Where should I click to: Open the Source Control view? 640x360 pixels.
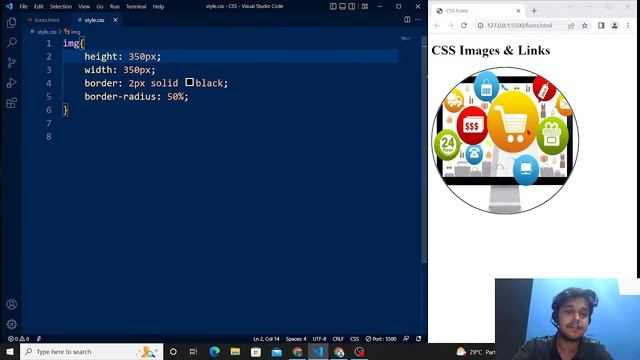(11, 62)
